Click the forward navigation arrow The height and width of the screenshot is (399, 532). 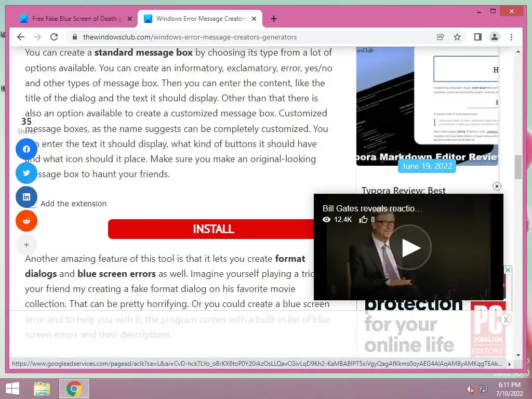pyautogui.click(x=37, y=37)
